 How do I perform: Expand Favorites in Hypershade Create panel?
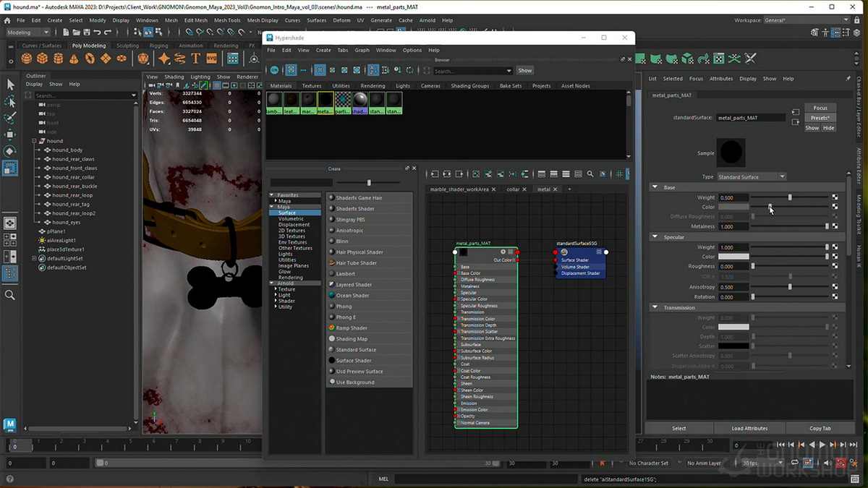272,195
